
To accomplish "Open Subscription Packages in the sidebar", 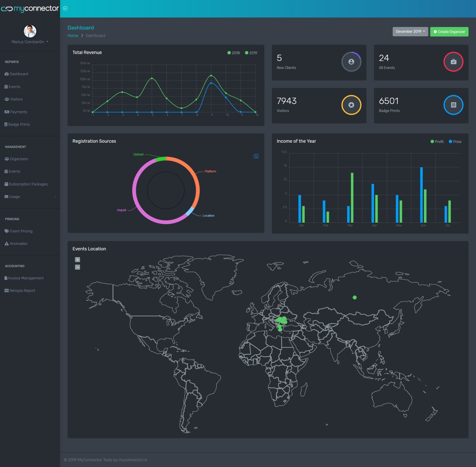I will coord(28,184).
